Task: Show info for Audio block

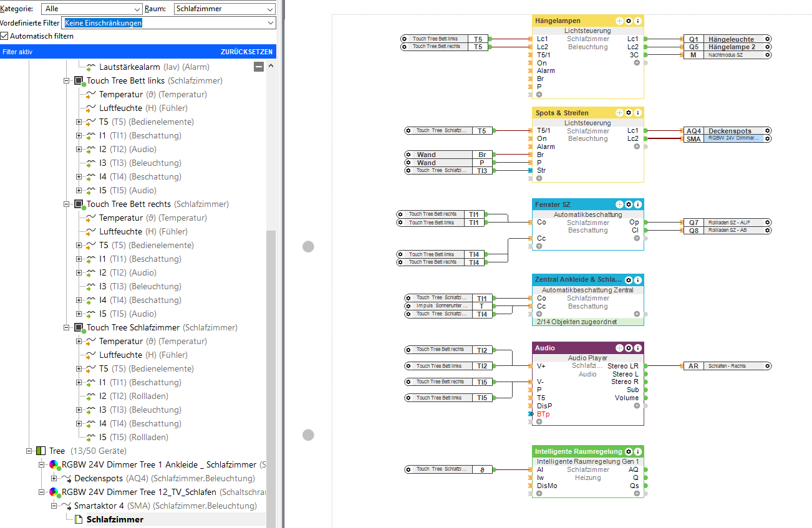Action: (x=638, y=348)
